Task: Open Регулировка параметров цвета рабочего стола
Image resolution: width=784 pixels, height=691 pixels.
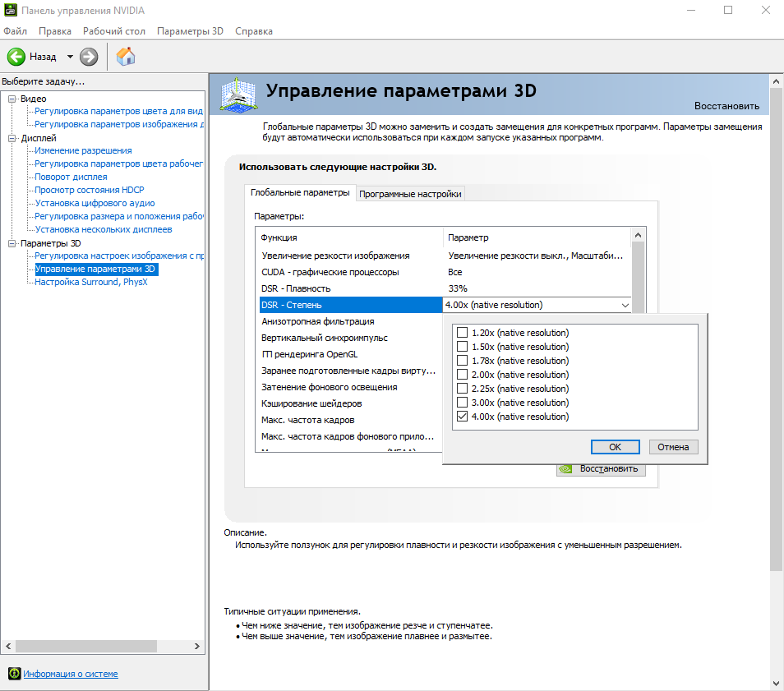Action: pos(119,164)
